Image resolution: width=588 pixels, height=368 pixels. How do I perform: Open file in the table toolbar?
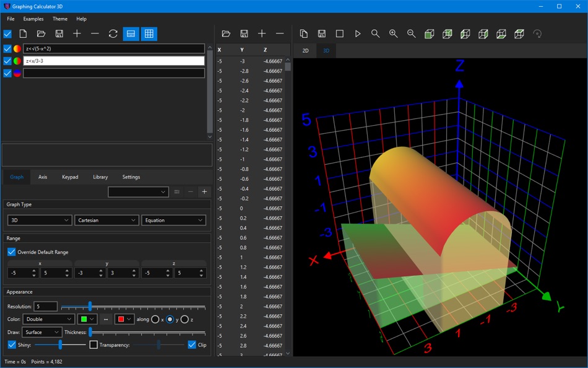226,34
